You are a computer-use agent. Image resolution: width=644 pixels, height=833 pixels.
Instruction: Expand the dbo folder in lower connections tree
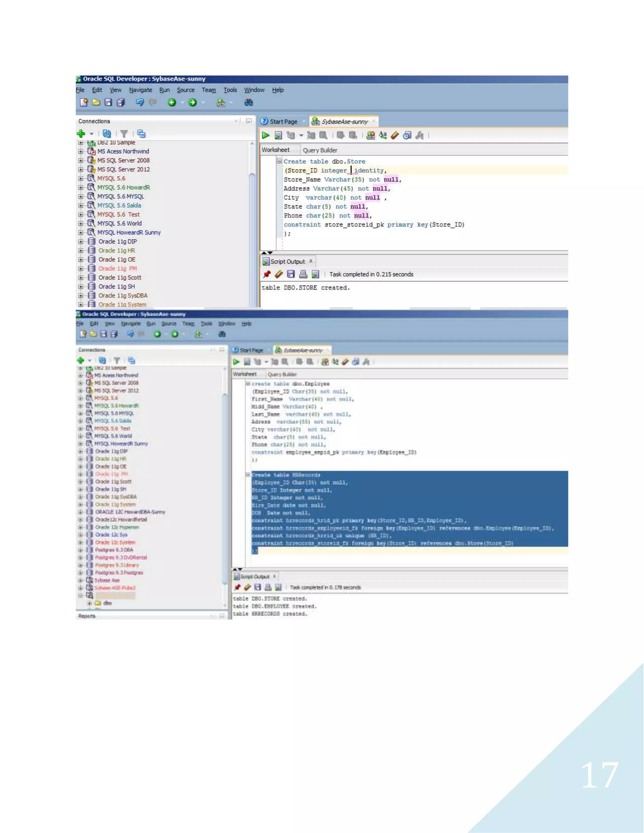[90, 603]
